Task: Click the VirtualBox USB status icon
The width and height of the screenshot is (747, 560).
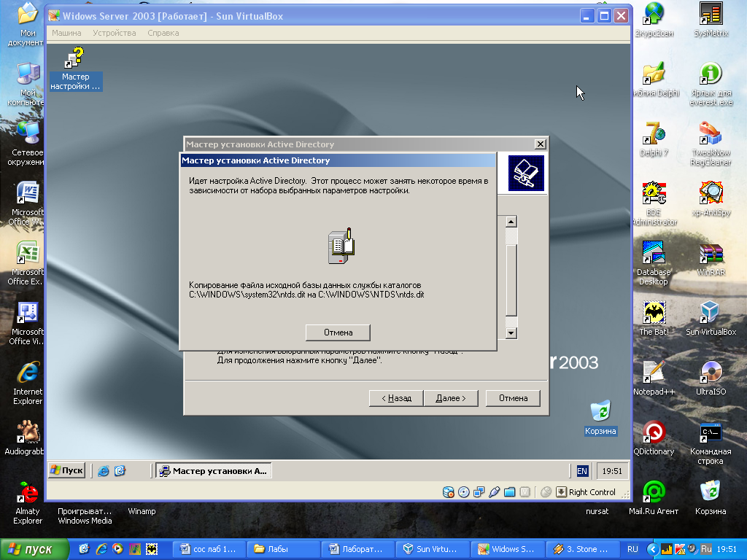Action: [x=494, y=492]
